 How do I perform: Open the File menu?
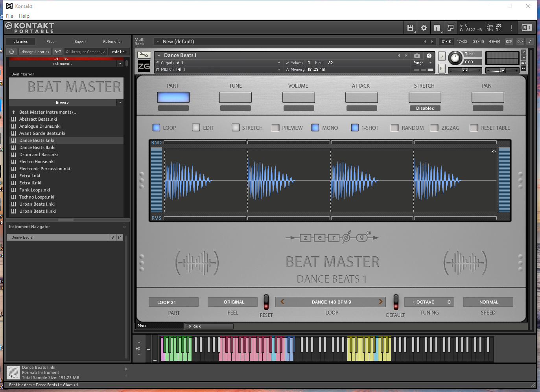pyautogui.click(x=10, y=16)
